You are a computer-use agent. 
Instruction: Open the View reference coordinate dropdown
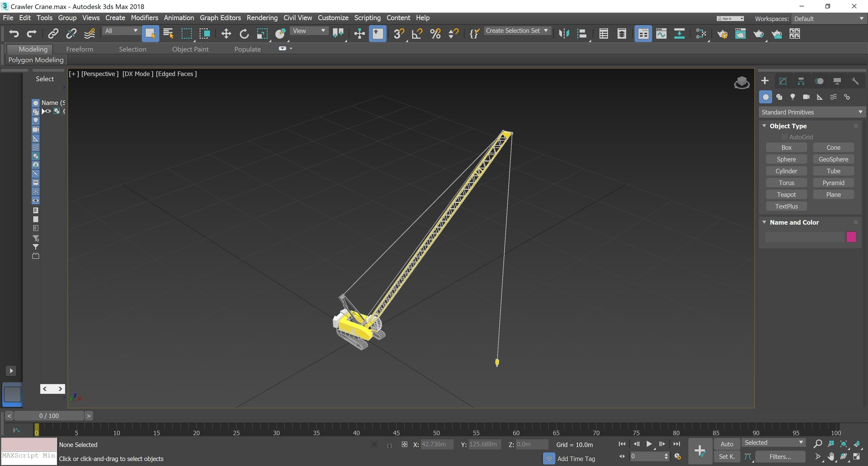click(309, 31)
